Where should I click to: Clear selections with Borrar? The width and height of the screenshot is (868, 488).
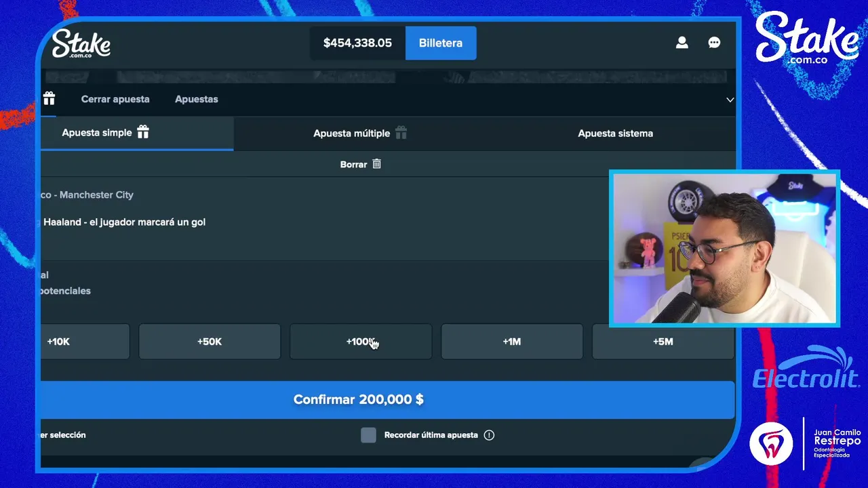point(360,164)
